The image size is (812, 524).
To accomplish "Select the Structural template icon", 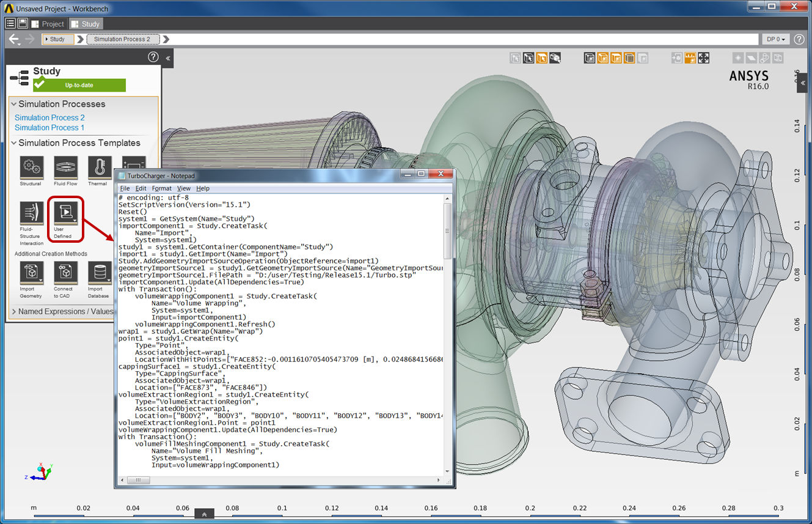I will [31, 167].
